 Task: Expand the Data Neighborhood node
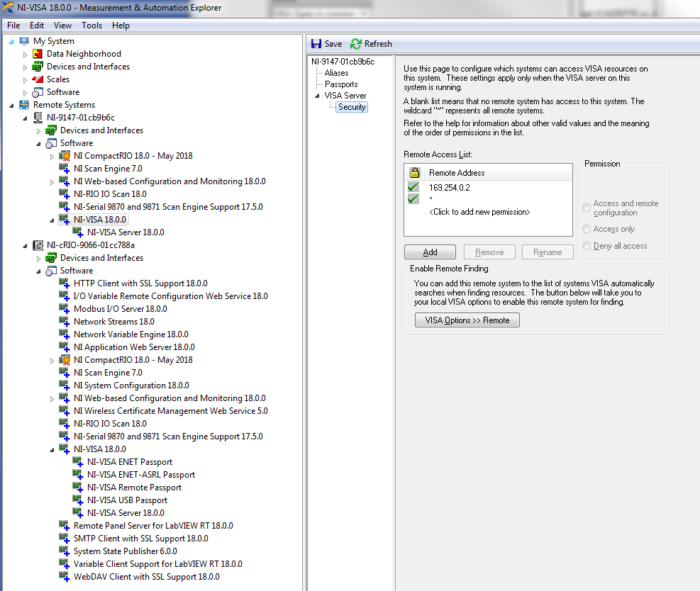pos(25,55)
